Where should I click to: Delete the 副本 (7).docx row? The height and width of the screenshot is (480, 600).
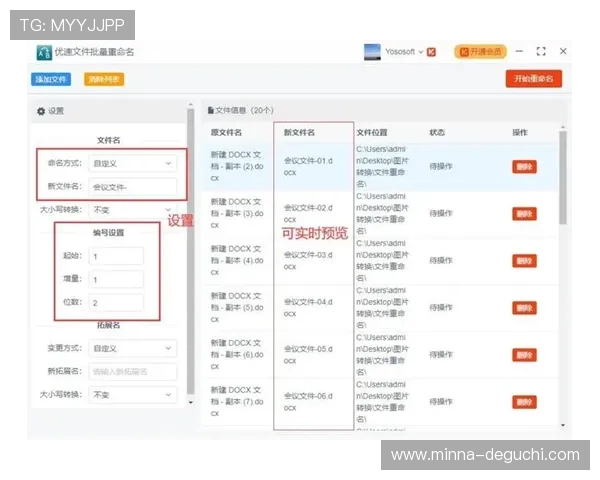[525, 402]
